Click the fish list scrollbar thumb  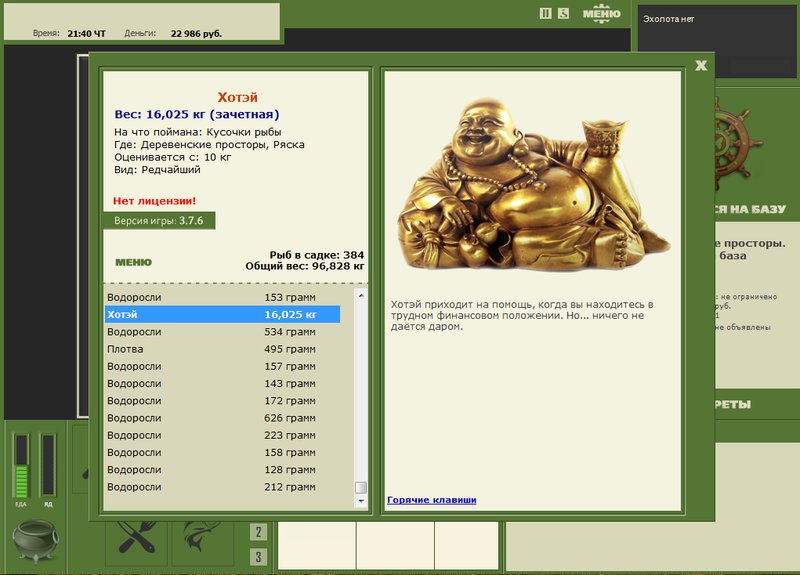click(x=361, y=487)
